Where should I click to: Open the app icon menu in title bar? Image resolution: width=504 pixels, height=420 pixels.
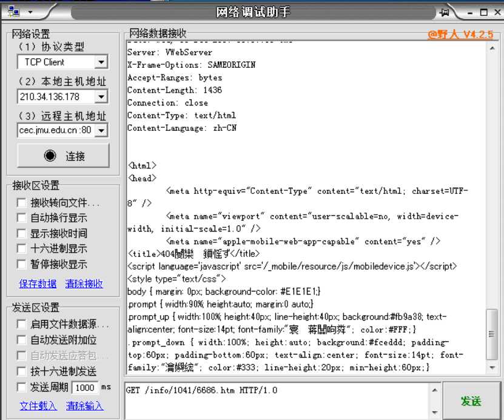[x=13, y=12]
